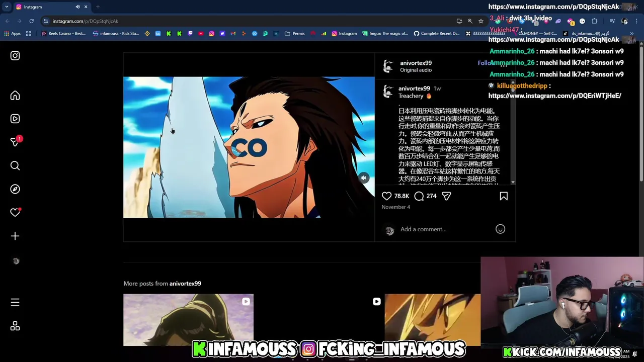Open the Original audio link
Viewport: 644px width, 362px height.
416,70
